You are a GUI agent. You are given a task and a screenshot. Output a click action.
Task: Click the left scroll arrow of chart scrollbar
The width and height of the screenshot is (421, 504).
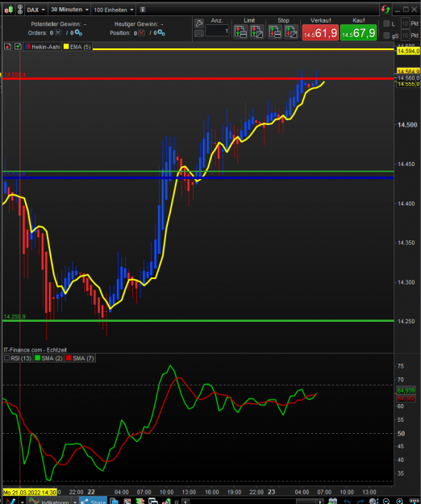coord(185,502)
